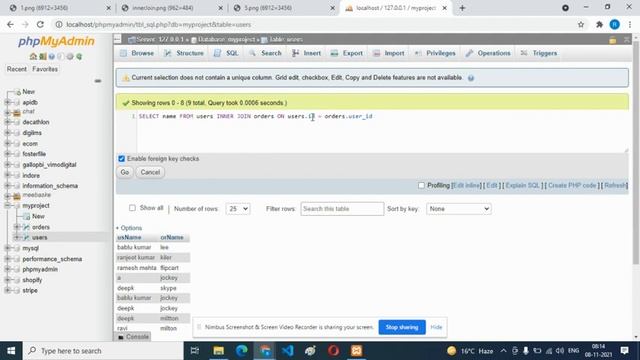Screen dimensions: 640x360
Task: Click the Privileges tab icon
Action: tap(418, 53)
